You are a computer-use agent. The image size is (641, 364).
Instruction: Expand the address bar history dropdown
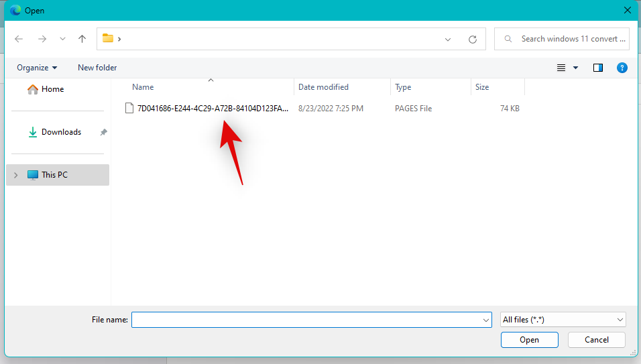pyautogui.click(x=448, y=40)
